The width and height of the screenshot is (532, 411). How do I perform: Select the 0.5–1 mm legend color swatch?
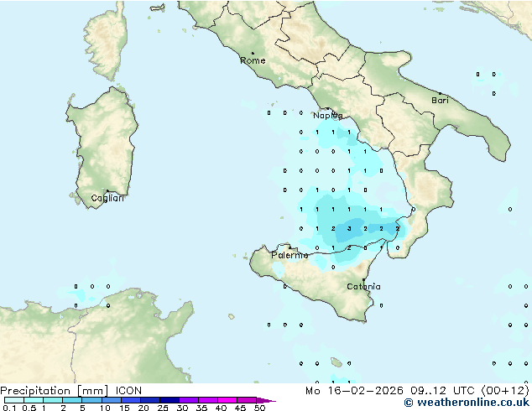(34, 400)
